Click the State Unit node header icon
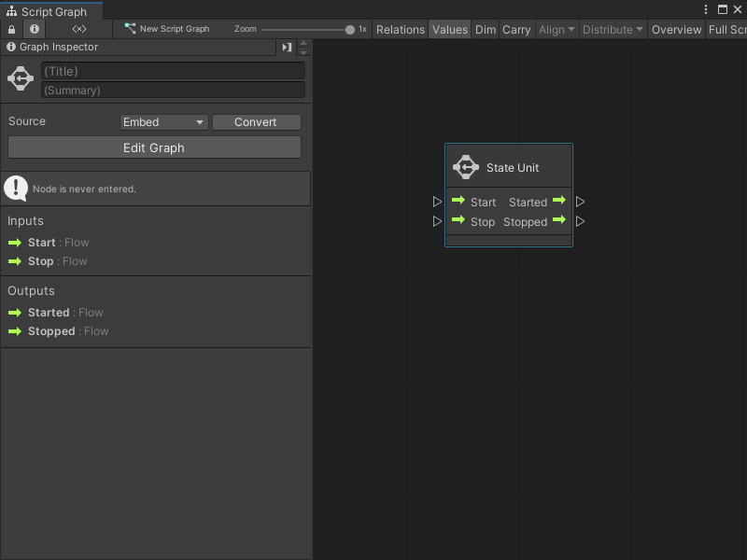This screenshot has width=747, height=560. 464,166
